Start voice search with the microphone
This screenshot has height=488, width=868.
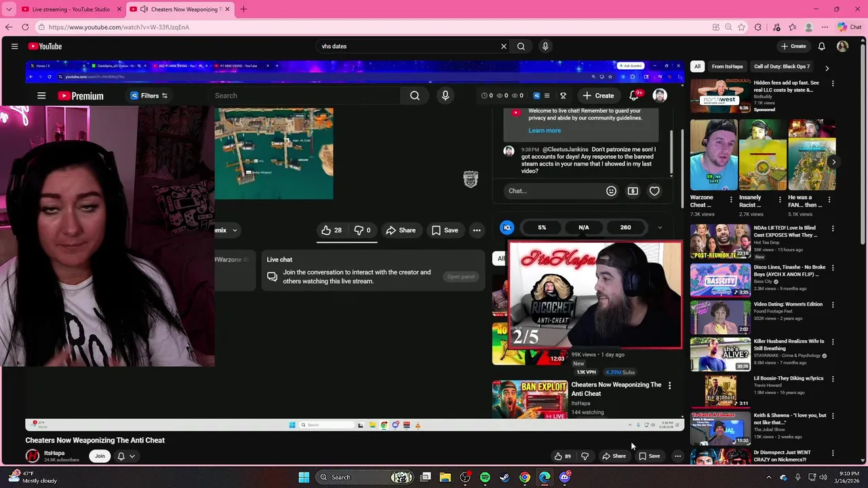click(545, 46)
